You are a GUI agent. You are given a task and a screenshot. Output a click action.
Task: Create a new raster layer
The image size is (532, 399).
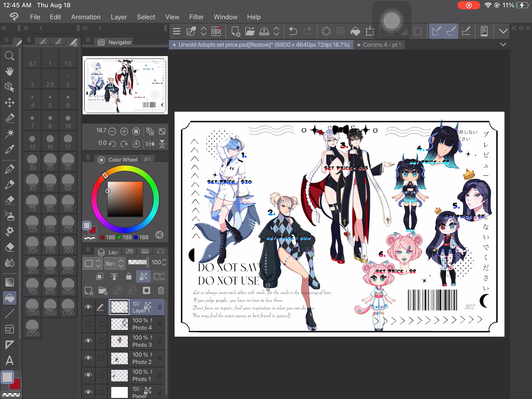pos(89,290)
